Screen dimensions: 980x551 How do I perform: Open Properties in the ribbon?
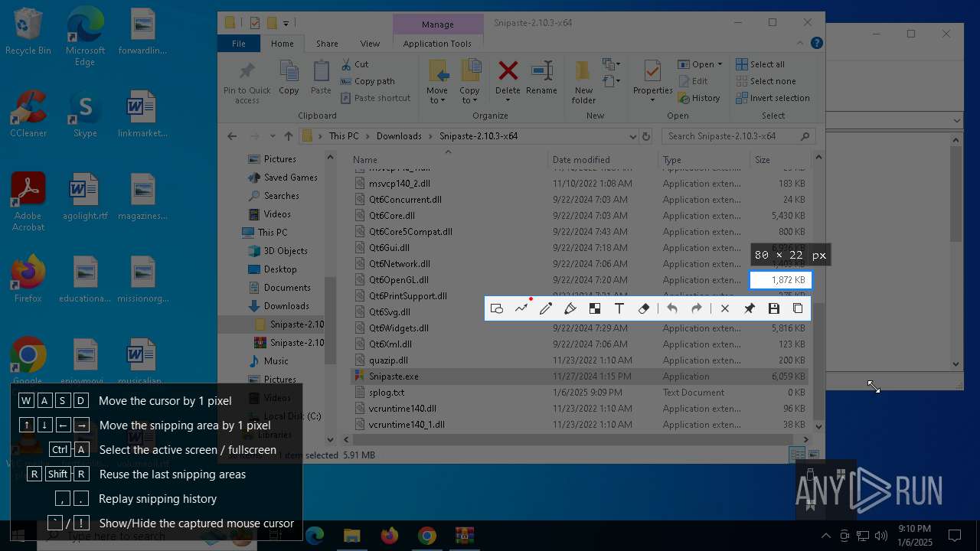click(x=652, y=83)
